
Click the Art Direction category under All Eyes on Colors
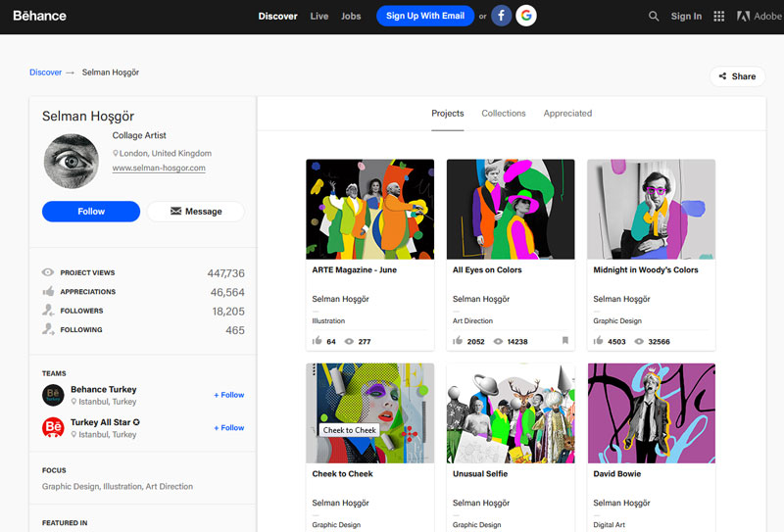[472, 321]
